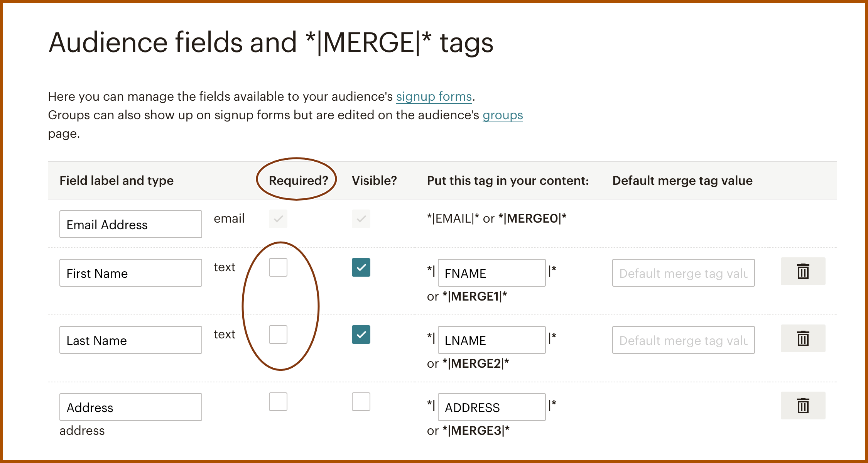The width and height of the screenshot is (868, 463).
Task: Change the ADDRESS merge tag text
Action: point(491,407)
